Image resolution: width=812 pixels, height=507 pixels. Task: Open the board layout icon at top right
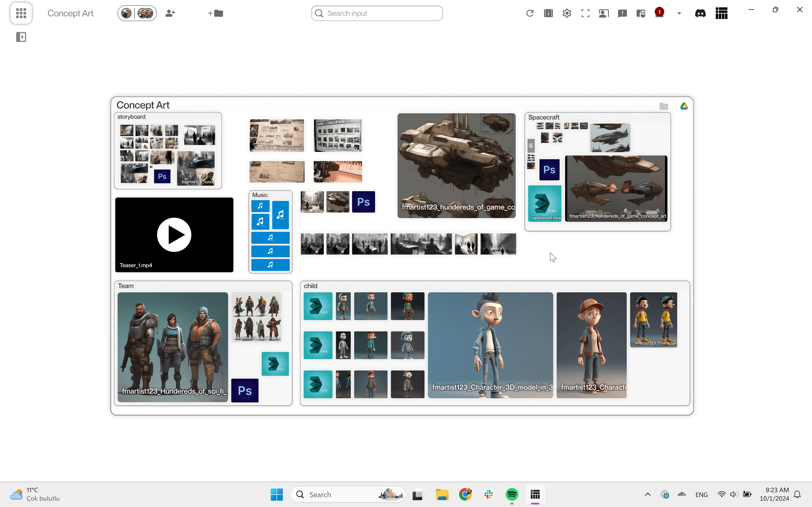(x=721, y=13)
